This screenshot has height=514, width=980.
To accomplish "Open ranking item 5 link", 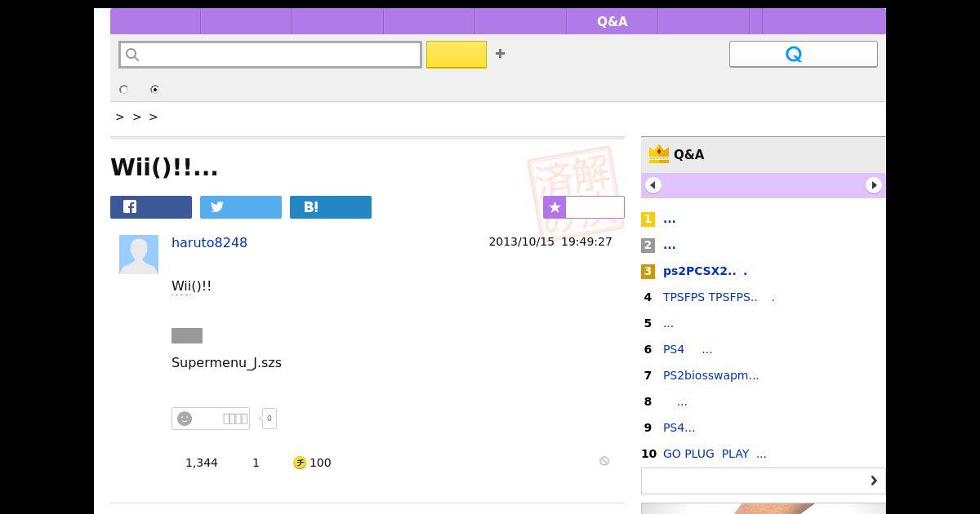I will click(x=668, y=323).
